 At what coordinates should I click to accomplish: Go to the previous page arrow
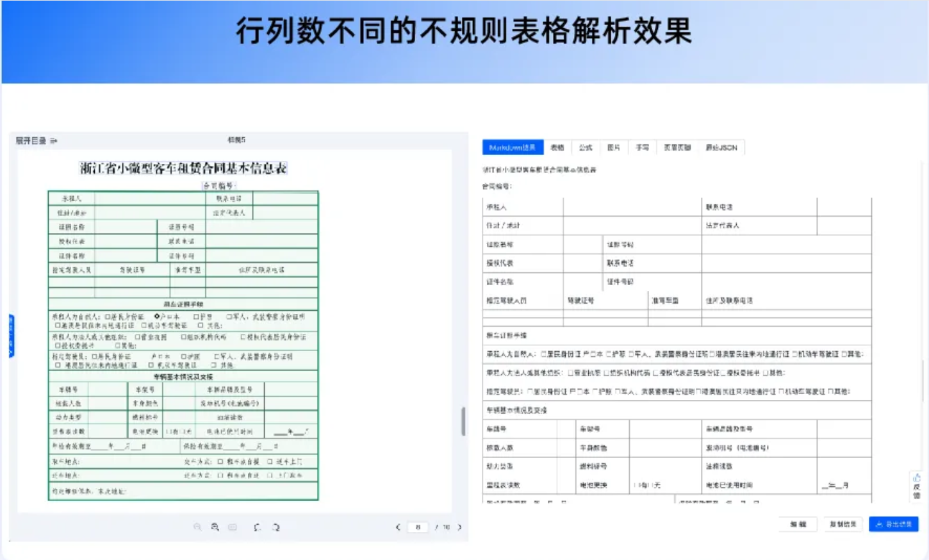398,527
